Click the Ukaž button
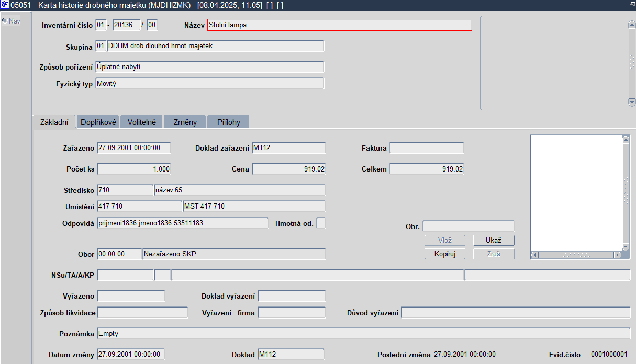 coord(494,241)
